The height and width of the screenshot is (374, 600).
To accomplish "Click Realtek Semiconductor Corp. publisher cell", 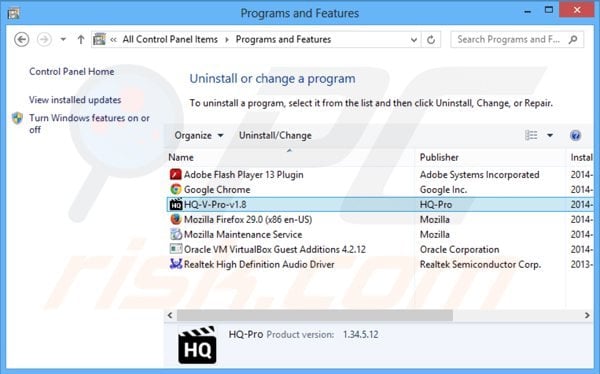I will 480,264.
